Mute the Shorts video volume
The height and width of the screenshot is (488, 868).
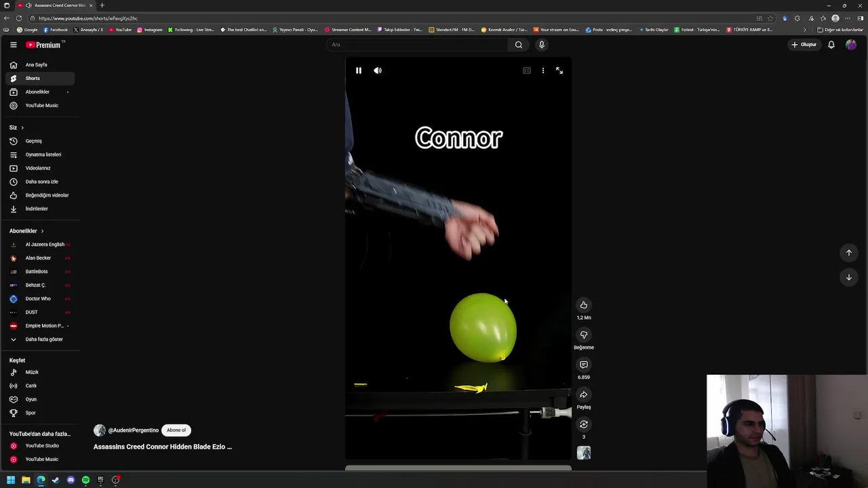[x=378, y=70]
